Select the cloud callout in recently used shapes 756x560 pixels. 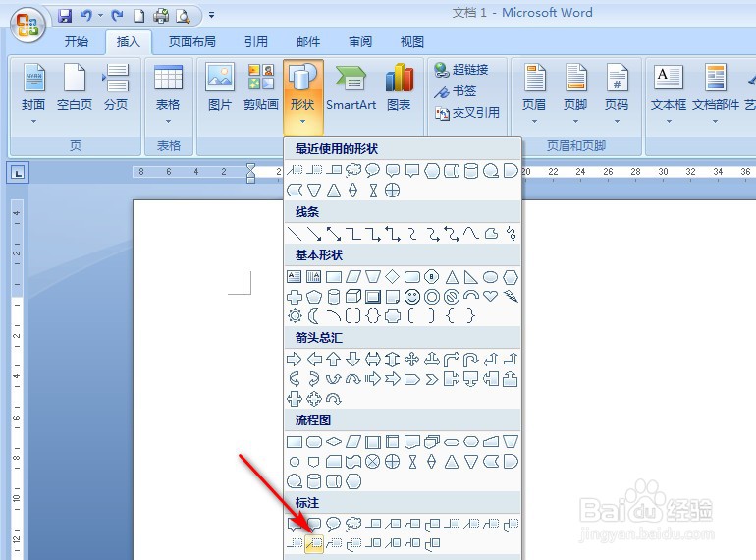[x=353, y=170]
